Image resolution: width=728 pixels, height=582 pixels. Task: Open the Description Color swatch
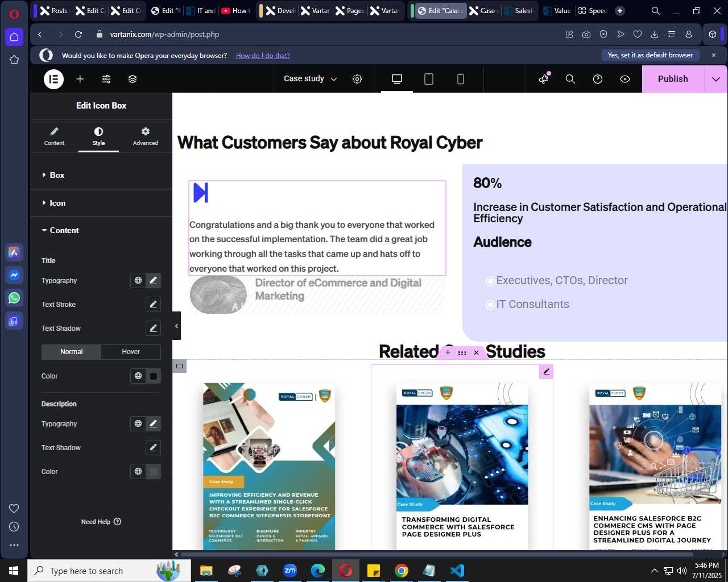(153, 472)
